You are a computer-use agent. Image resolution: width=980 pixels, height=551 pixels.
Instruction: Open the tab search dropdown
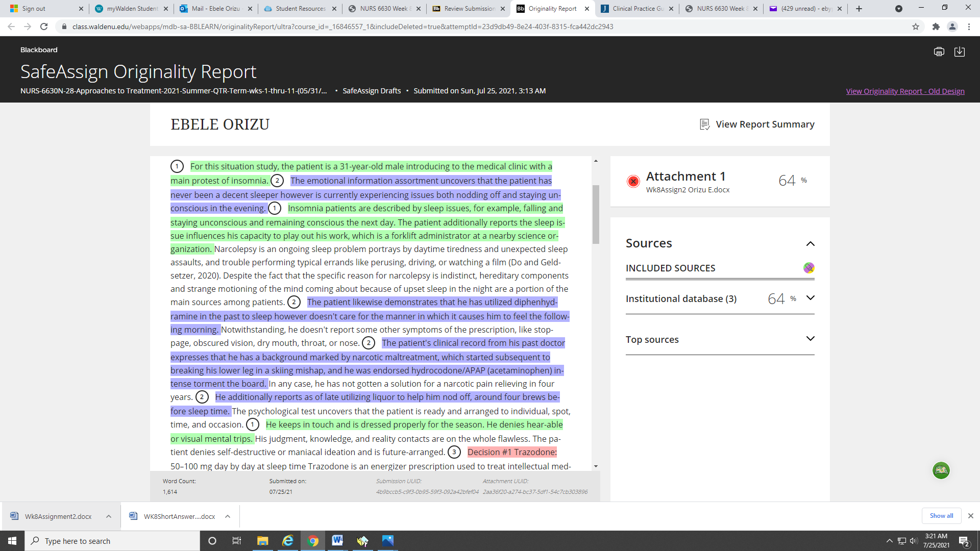click(x=899, y=9)
